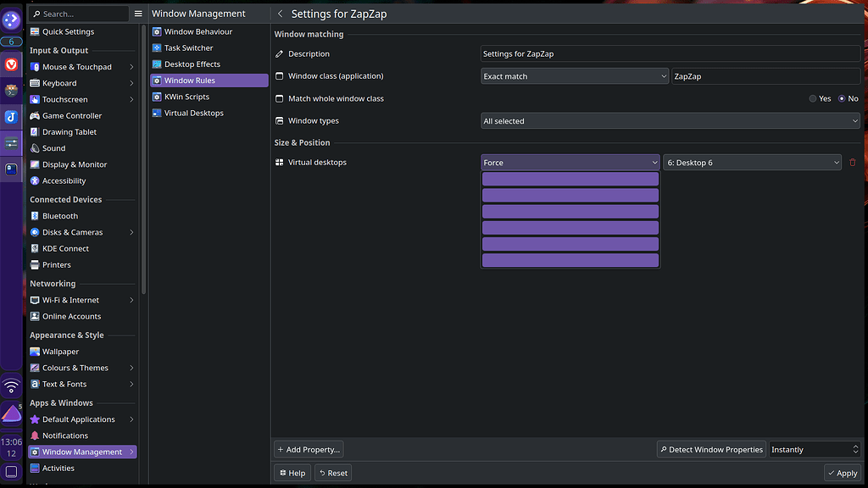Open the hamburger menu beside search
Image resolution: width=868 pixels, height=488 pixels.
click(x=138, y=14)
